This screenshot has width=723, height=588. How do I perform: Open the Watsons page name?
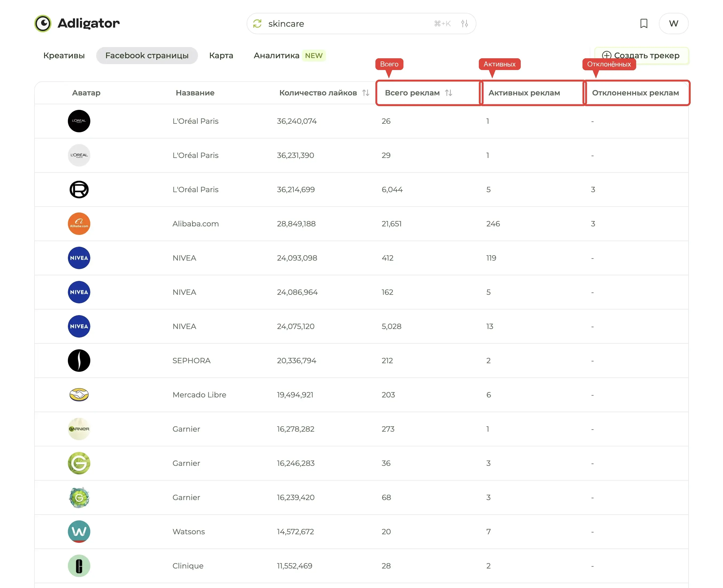point(189,531)
